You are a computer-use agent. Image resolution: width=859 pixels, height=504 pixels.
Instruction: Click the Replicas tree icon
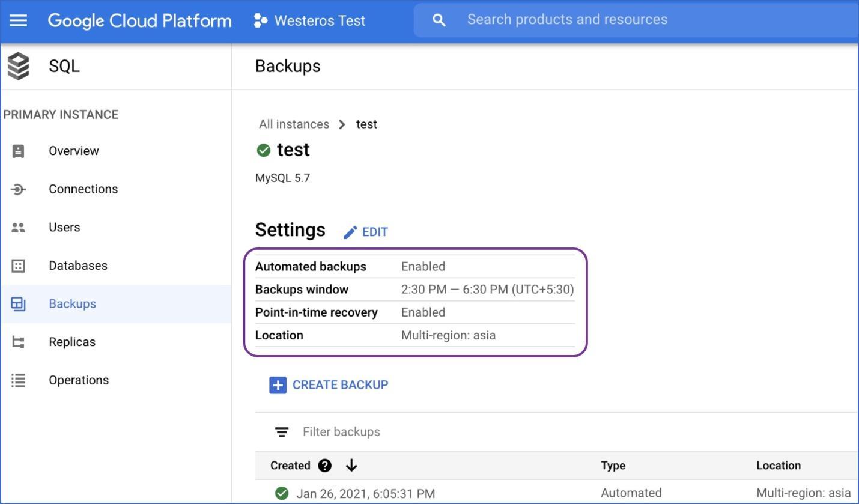[x=18, y=342]
